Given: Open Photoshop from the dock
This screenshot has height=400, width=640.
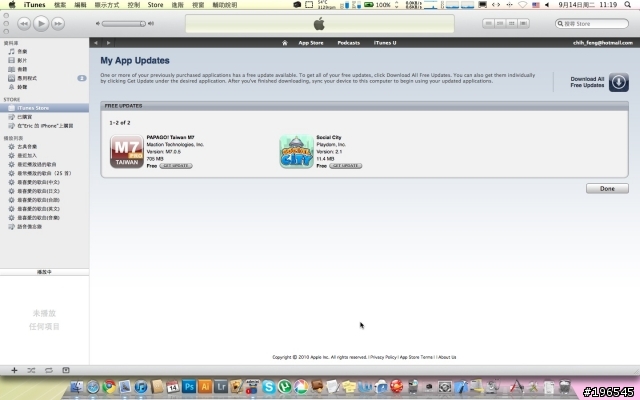Looking at the screenshot, I should [189, 387].
